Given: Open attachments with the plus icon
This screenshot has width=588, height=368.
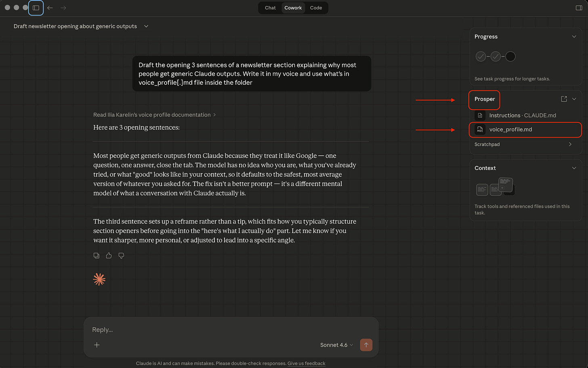Looking at the screenshot, I should click(x=97, y=345).
